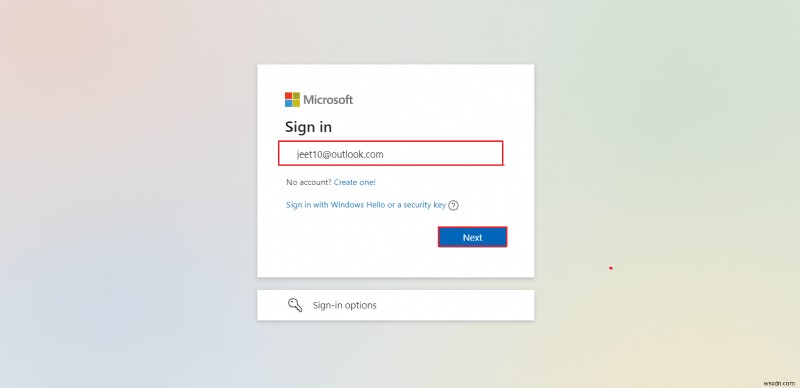The width and height of the screenshot is (800, 388).
Task: Open the Sign-in options text label
Action: (x=344, y=305)
